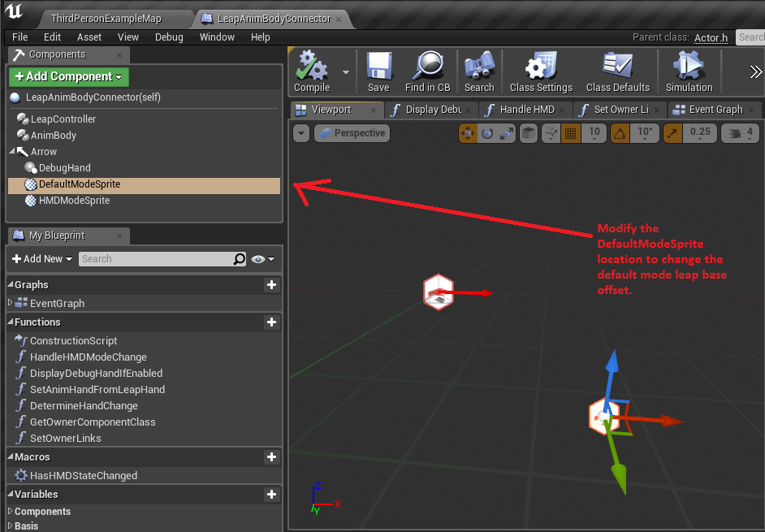Image resolution: width=765 pixels, height=532 pixels.
Task: Open the ConstructionScript function
Action: click(x=73, y=340)
